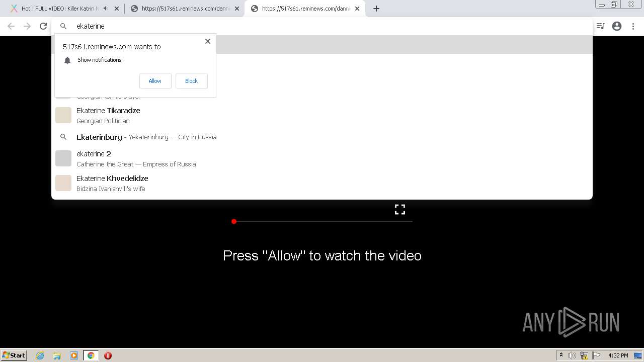Open the Windows Start menu
This screenshot has height=362, width=644.
click(x=14, y=355)
